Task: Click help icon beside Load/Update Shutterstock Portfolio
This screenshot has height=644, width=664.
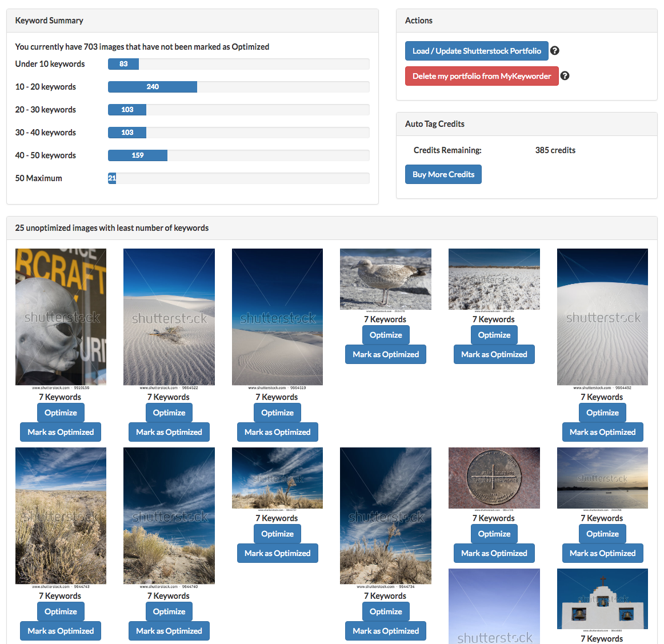Action: pos(554,51)
